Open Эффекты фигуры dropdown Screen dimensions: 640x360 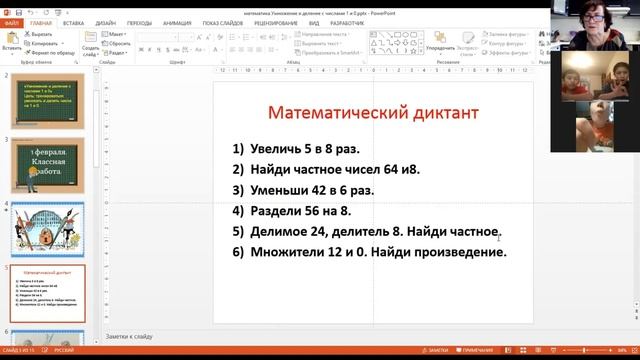pyautogui.click(x=506, y=53)
